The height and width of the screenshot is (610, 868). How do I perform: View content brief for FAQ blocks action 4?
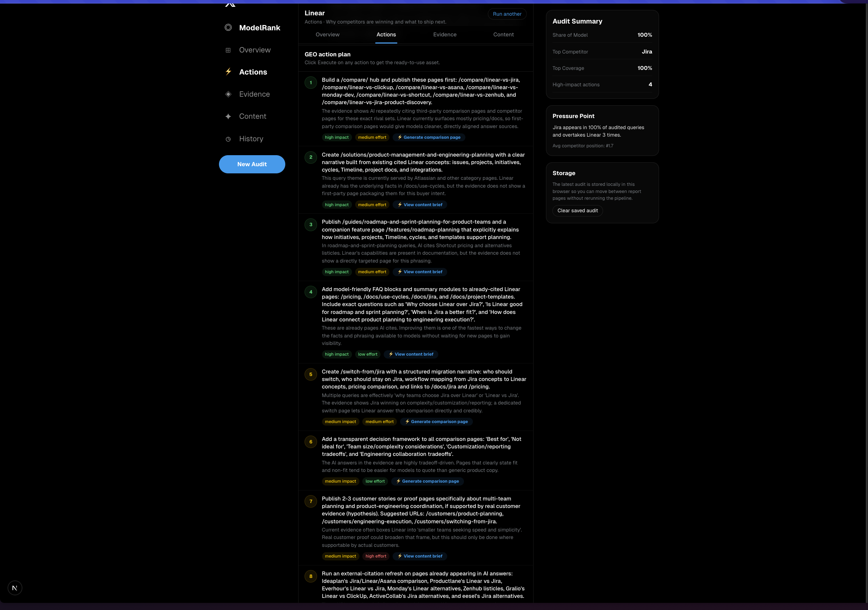(411, 354)
